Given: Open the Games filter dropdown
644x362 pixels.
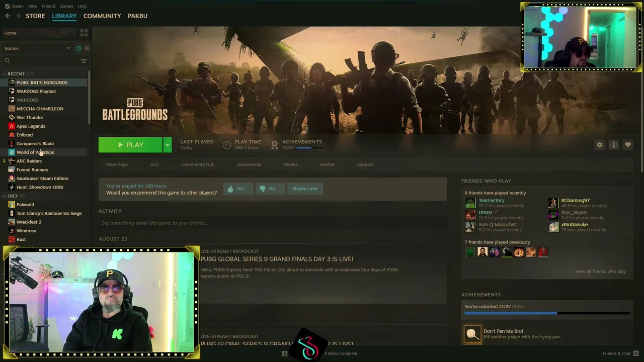Looking at the screenshot, I should 37,48.
